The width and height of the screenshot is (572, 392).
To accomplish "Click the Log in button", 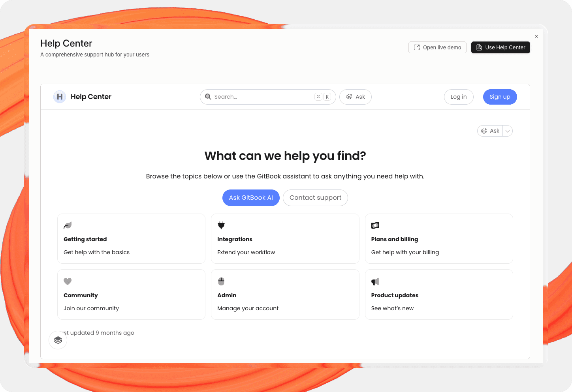I will click(x=459, y=97).
